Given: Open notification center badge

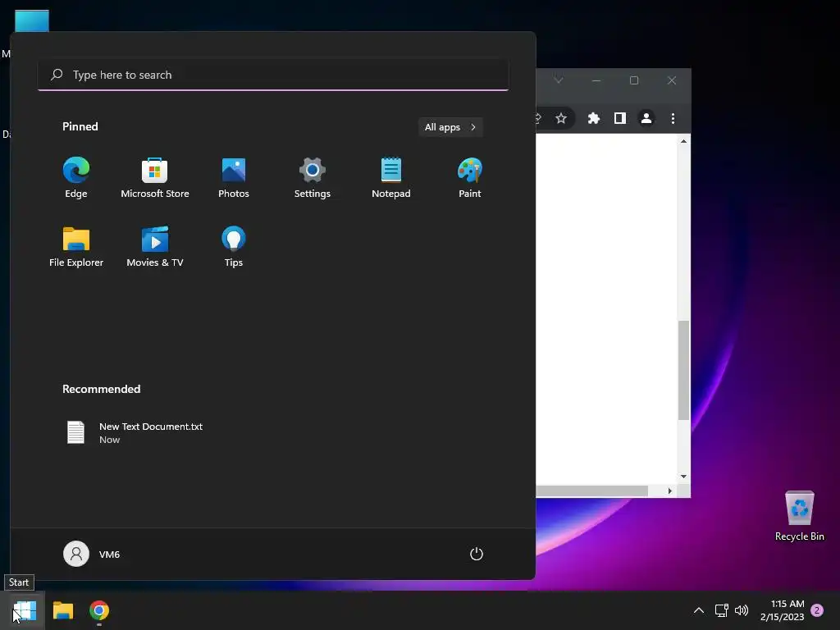Looking at the screenshot, I should (817, 610).
